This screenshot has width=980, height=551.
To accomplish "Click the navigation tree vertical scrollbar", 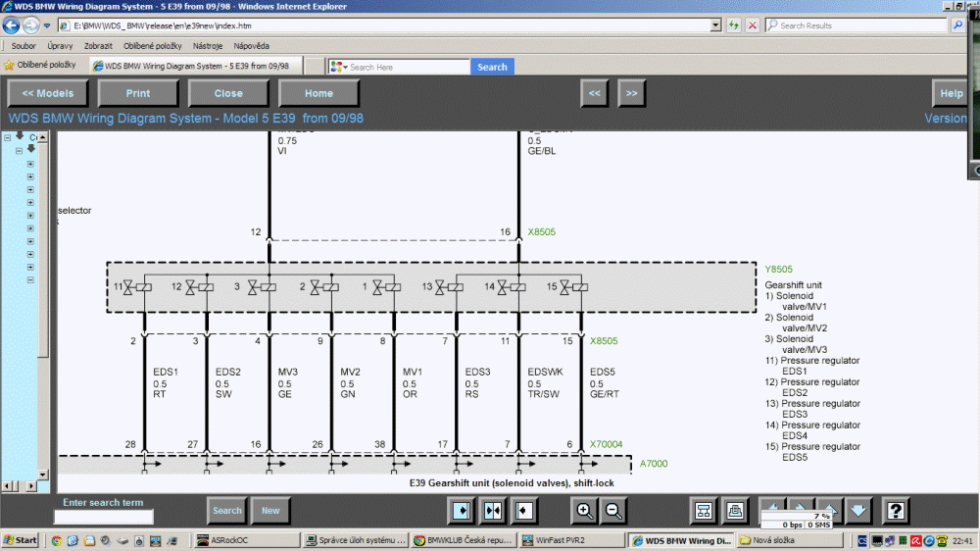I will pos(43,306).
